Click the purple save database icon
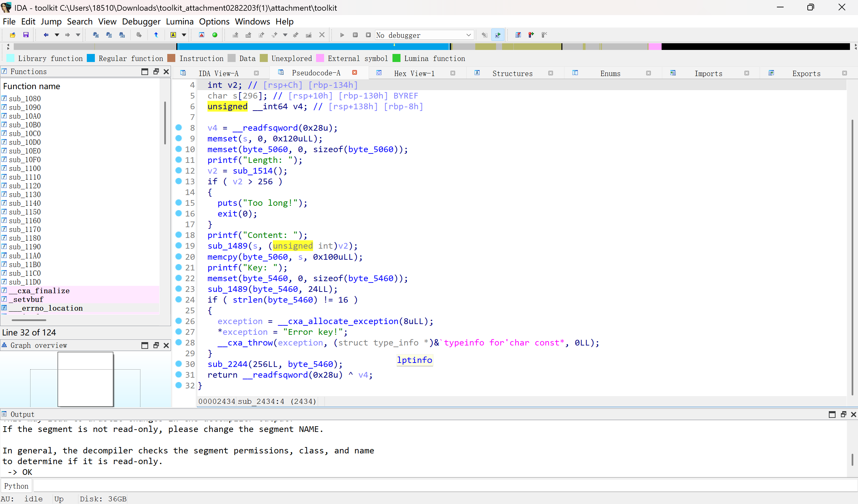 26,35
